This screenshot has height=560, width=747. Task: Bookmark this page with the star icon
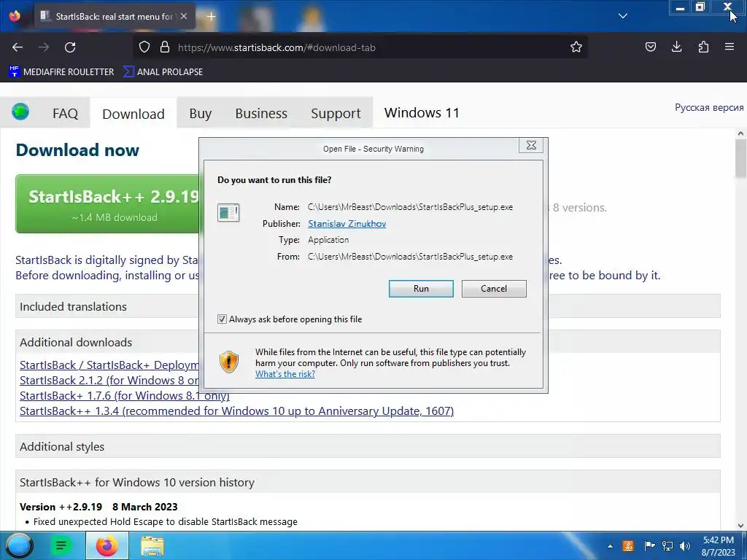pos(576,47)
